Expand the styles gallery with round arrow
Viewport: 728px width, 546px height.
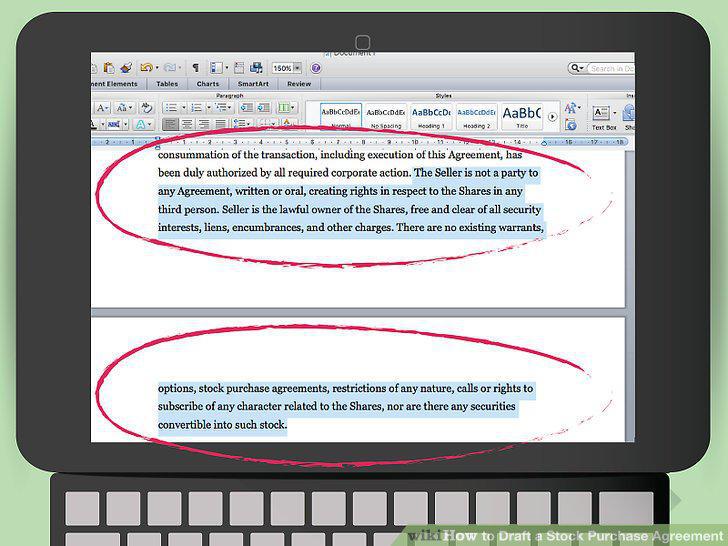click(552, 117)
